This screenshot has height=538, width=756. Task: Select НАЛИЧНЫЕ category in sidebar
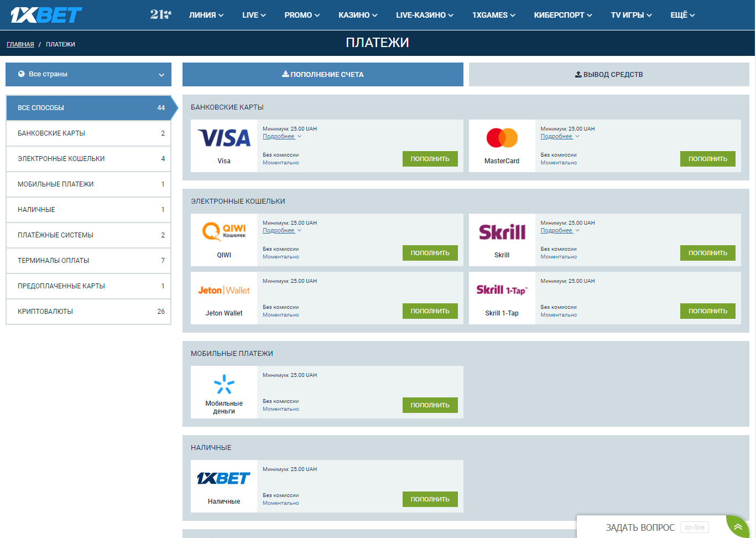(88, 210)
